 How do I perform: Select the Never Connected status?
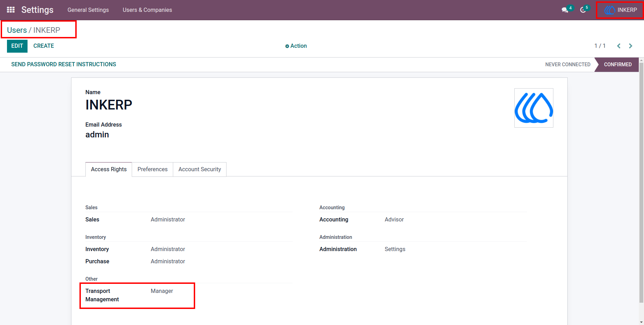[568, 65]
